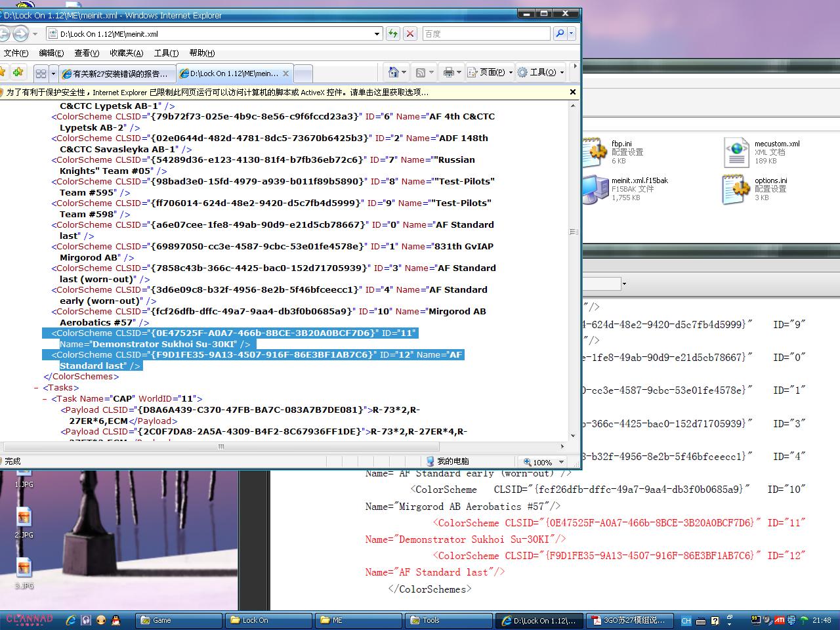Click the RSS feeds icon
This screenshot has width=840, height=630.
pyautogui.click(x=421, y=72)
